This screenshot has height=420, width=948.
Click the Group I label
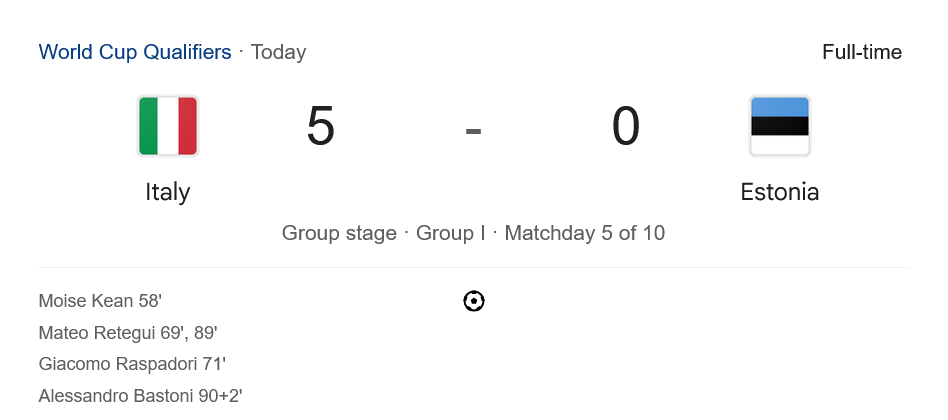(450, 233)
